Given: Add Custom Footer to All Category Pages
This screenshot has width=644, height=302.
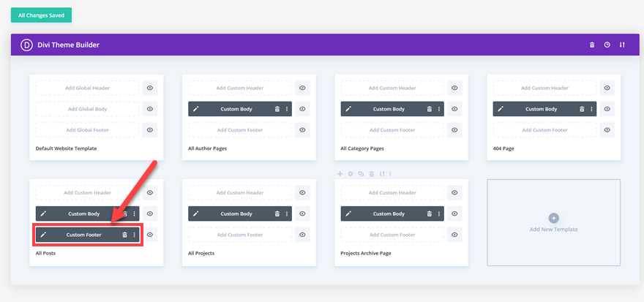Looking at the screenshot, I should tap(392, 130).
